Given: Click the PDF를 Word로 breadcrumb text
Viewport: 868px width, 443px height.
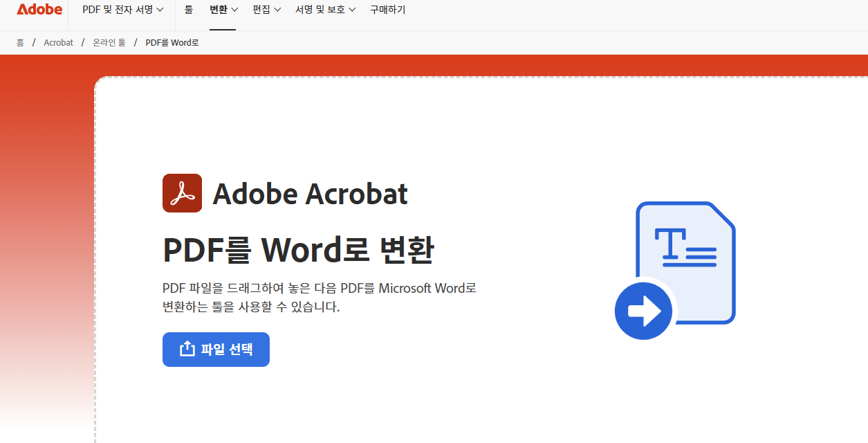Looking at the screenshot, I should pyautogui.click(x=172, y=43).
